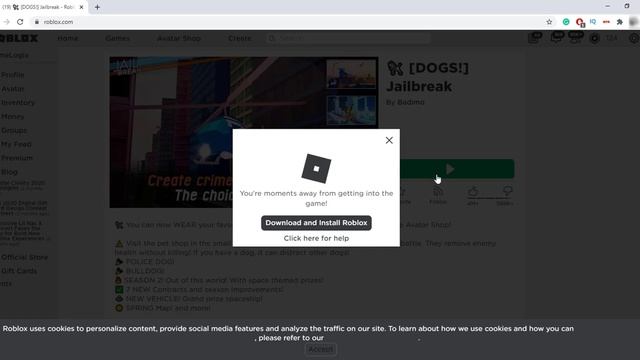Open Inventory in the sidebar
The image size is (640, 360).
tap(18, 103)
